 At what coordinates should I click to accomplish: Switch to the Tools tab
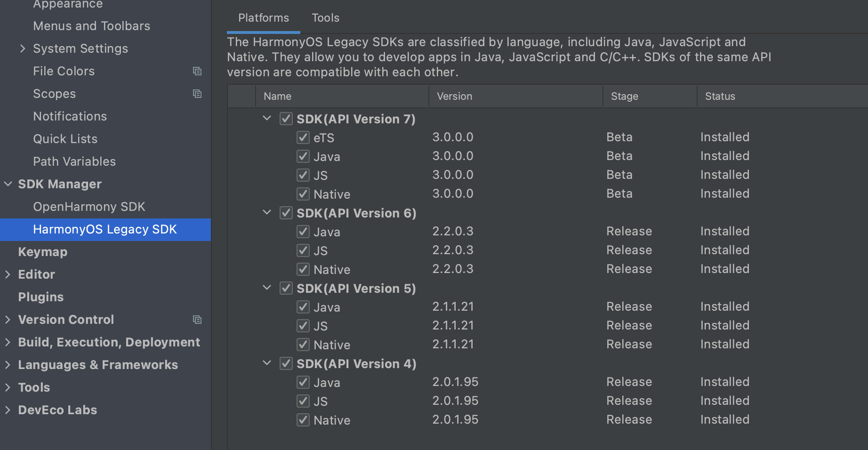click(325, 18)
